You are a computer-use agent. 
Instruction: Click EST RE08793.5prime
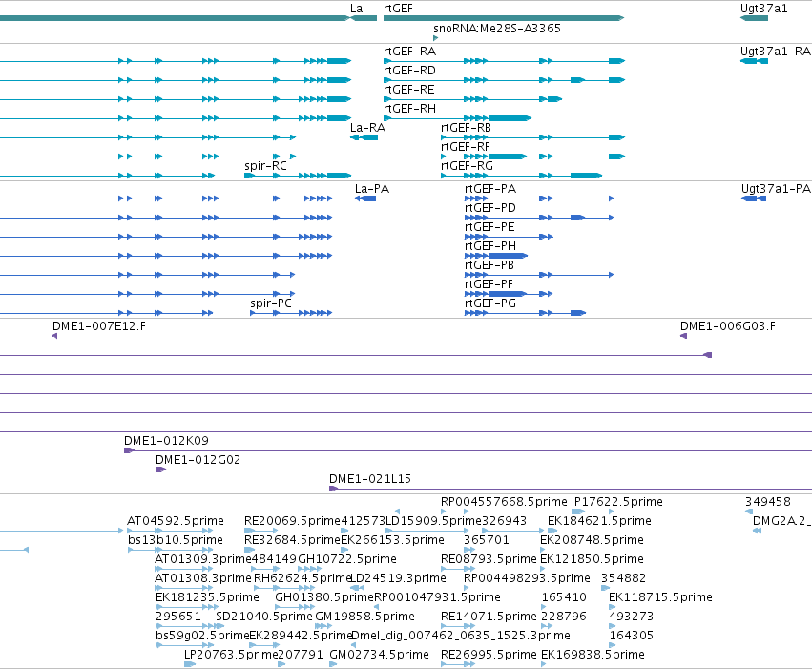[x=489, y=559]
